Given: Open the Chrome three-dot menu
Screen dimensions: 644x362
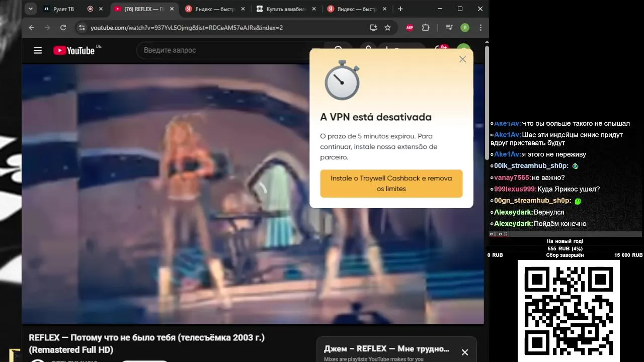Looking at the screenshot, I should point(480,28).
